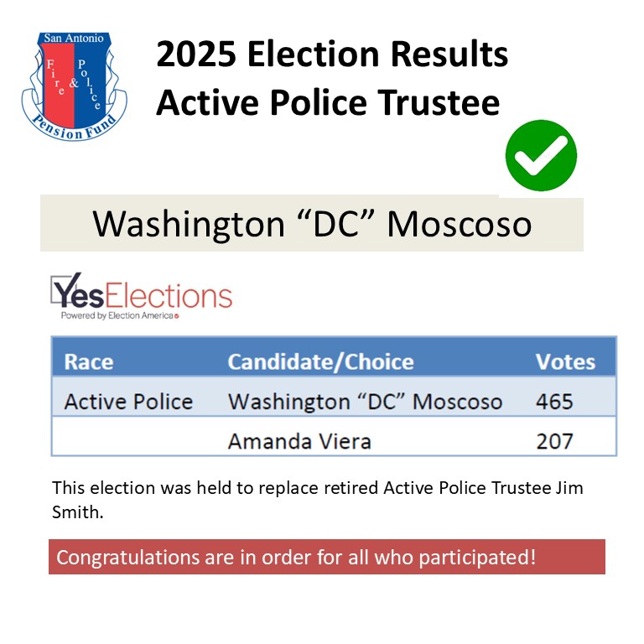Click the checkbox mark in YesElections logo
This screenshot has width=644, height=644.
click(65, 288)
